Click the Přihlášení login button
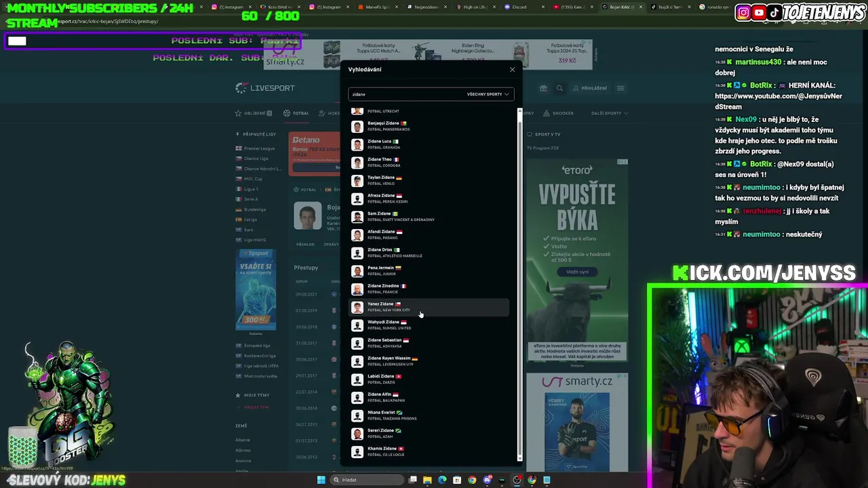This screenshot has width=868, height=488. pos(590,88)
